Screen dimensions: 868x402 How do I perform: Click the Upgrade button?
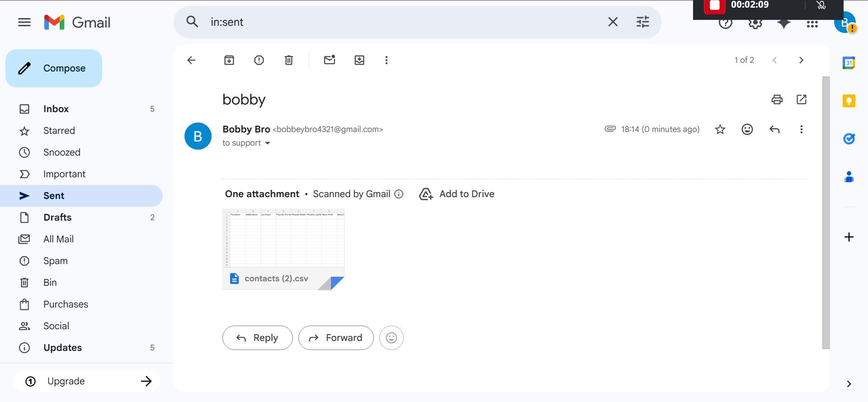click(87, 381)
